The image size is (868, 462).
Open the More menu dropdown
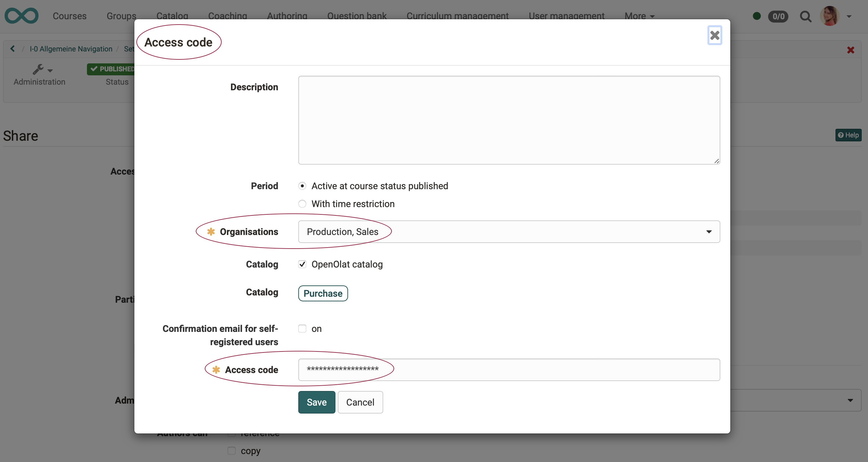pyautogui.click(x=639, y=16)
